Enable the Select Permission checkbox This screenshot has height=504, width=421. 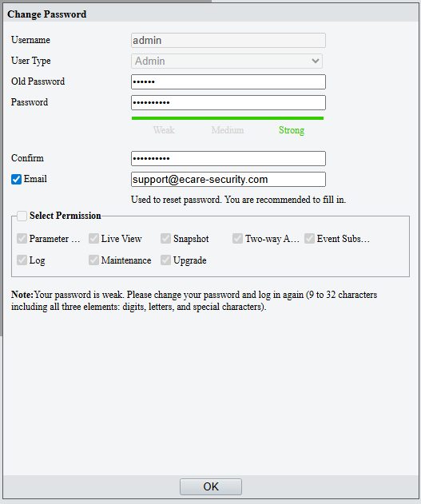(x=22, y=216)
